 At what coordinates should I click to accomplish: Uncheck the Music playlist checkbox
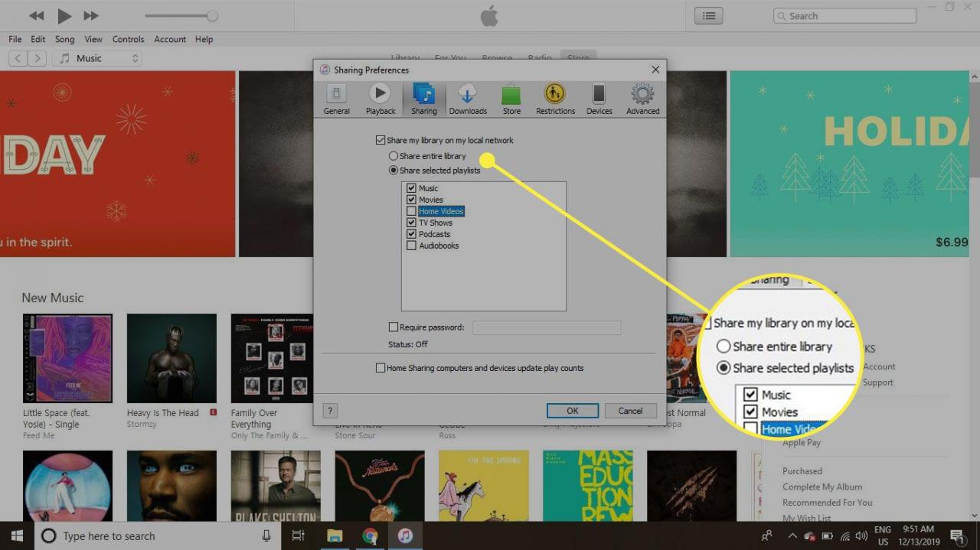click(x=412, y=188)
